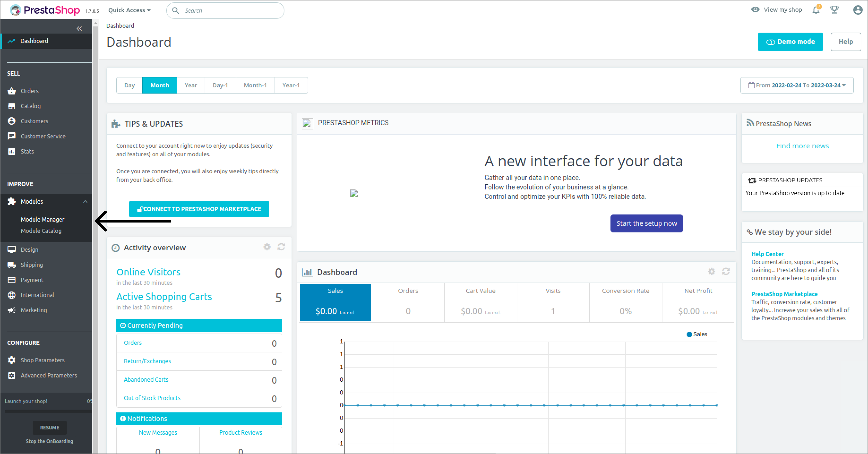The image size is (868, 454).
Task: Click Connect to PrestaShop Marketplace button
Action: tap(199, 209)
